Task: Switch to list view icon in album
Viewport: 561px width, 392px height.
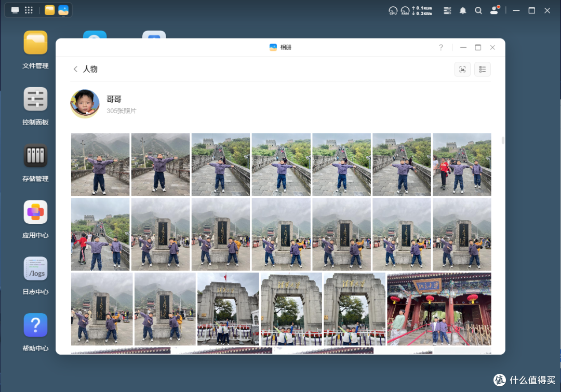Action: [482, 69]
